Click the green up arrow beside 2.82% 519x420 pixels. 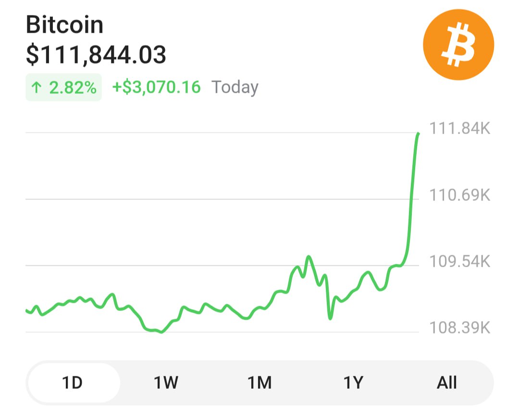point(37,88)
